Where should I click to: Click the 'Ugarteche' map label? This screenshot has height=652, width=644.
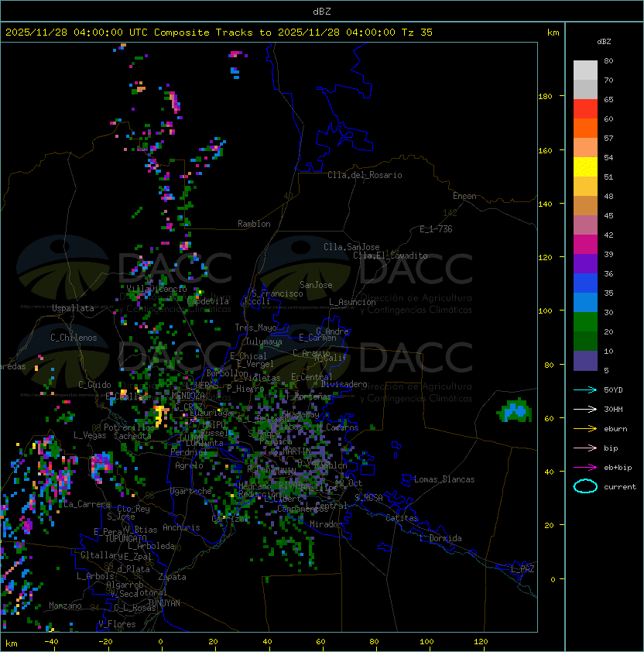[x=191, y=491]
